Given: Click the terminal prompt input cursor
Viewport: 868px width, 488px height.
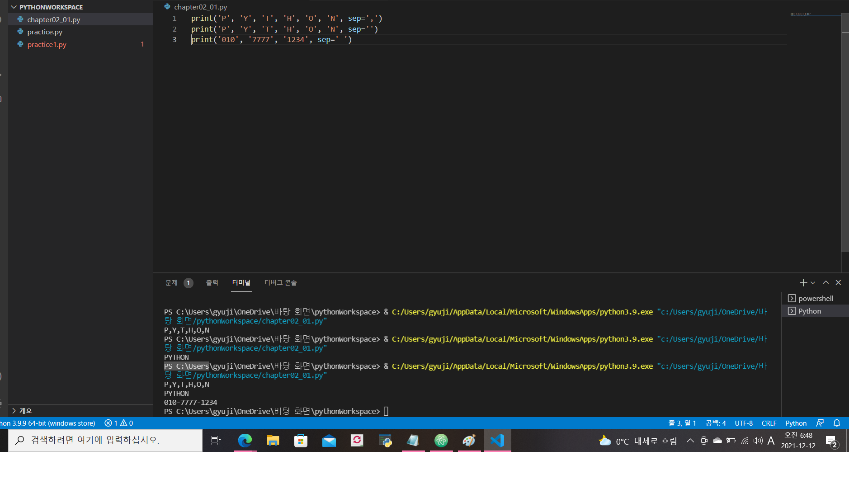Looking at the screenshot, I should [386, 411].
